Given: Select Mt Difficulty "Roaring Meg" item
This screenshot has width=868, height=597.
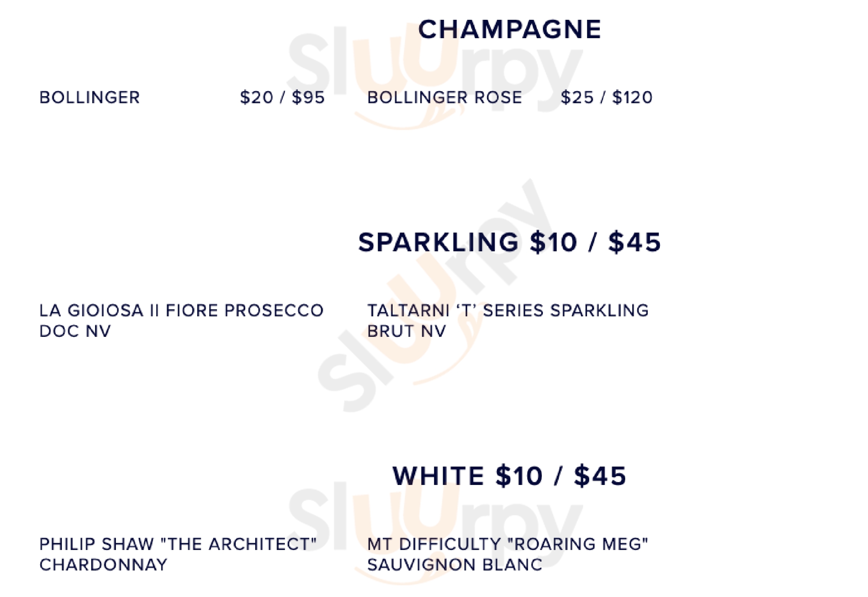Looking at the screenshot, I should [508, 544].
